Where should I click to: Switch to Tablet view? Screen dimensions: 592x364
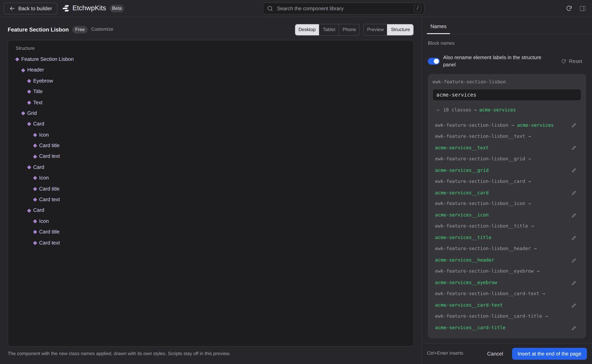click(329, 30)
